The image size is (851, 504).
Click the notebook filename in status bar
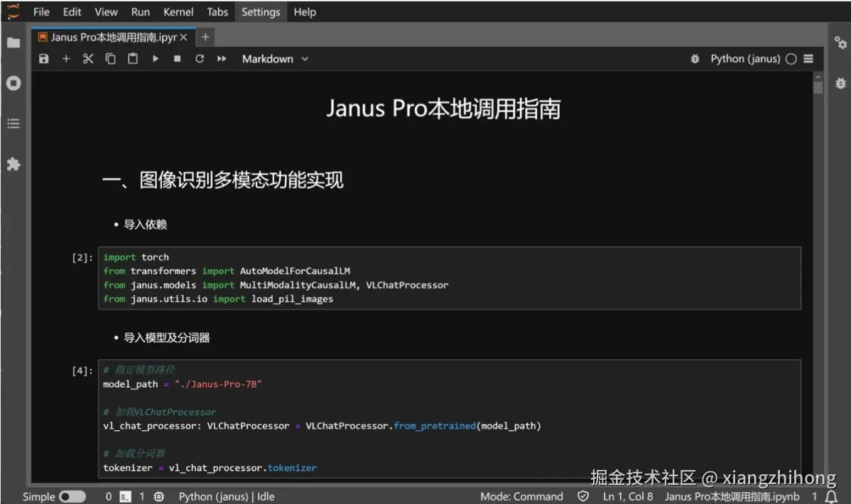coord(732,496)
